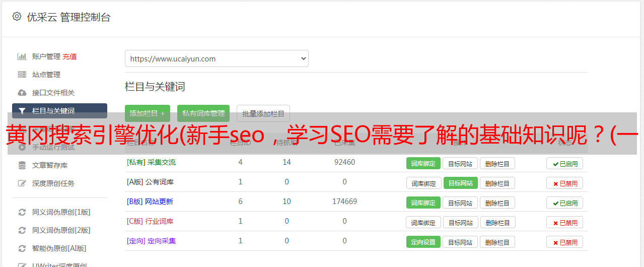Click 词库绑定 in the 网站更新 row

pyautogui.click(x=423, y=203)
